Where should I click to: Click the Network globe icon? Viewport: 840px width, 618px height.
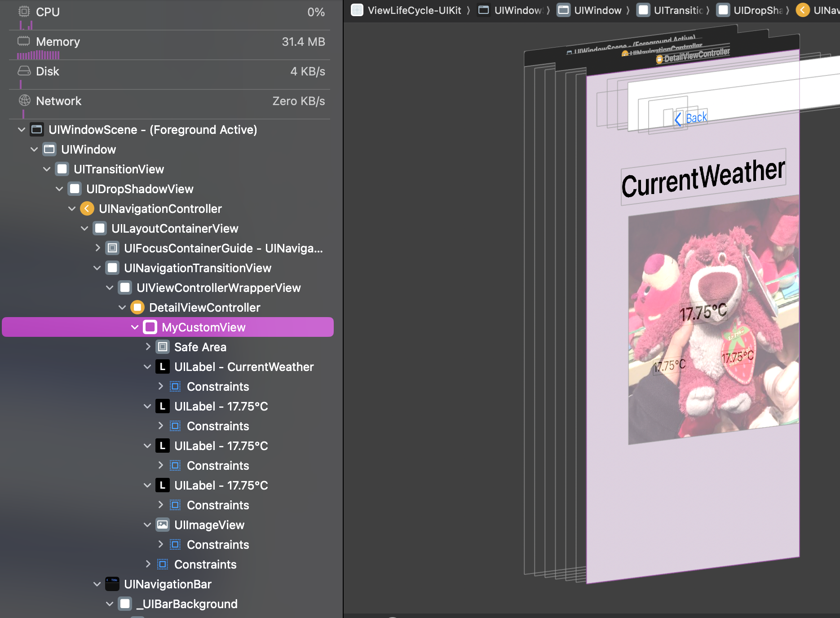[x=24, y=101]
